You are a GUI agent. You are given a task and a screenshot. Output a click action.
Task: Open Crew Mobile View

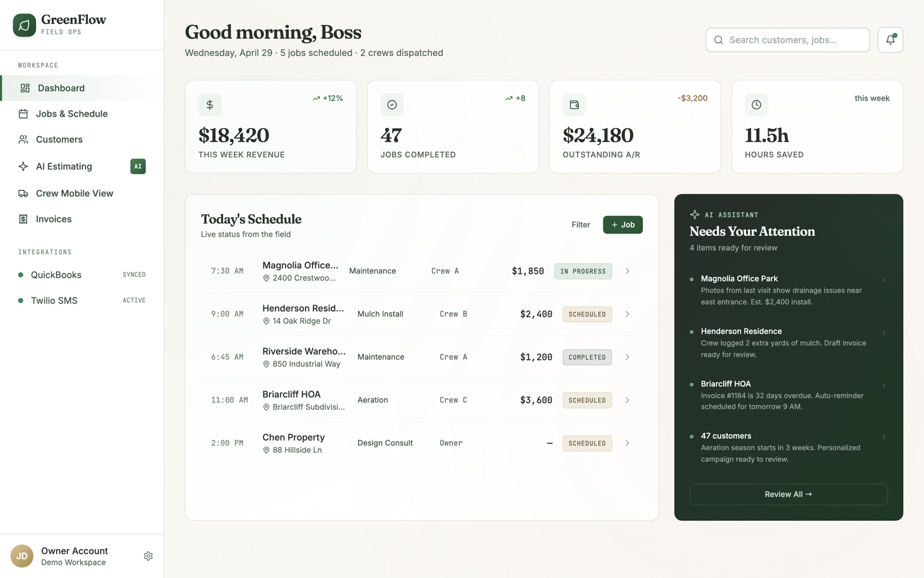(82, 193)
